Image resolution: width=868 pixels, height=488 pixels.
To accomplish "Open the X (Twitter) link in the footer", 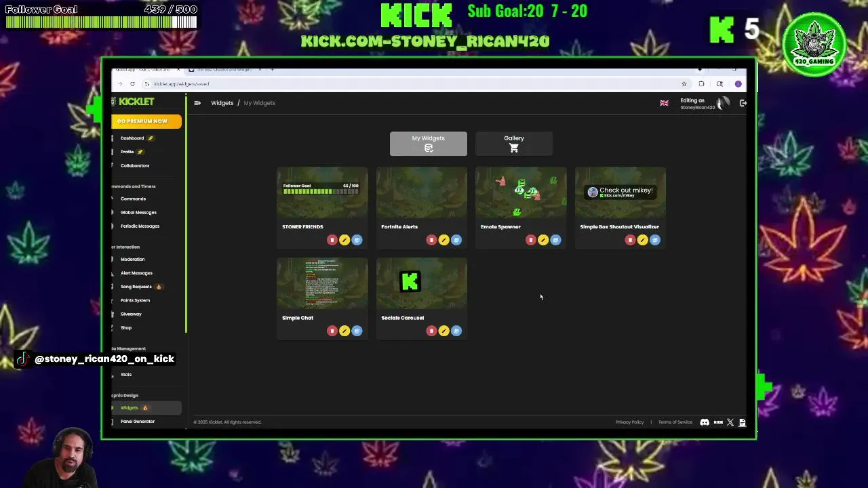I will (x=730, y=422).
